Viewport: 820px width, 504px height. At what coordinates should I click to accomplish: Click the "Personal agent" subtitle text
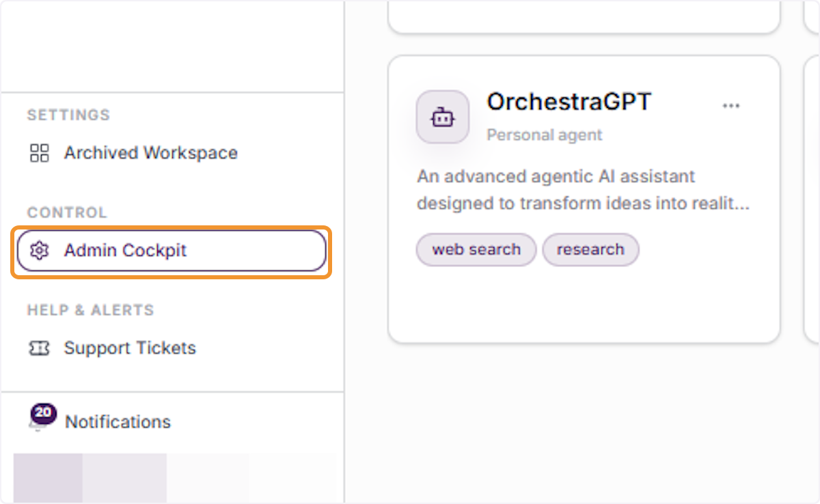tap(545, 135)
